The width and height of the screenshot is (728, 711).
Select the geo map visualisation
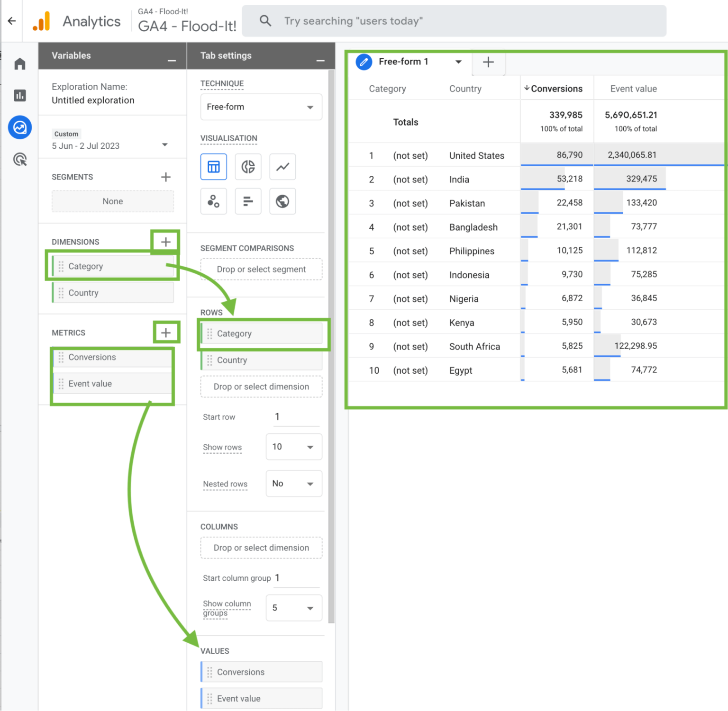[282, 201]
